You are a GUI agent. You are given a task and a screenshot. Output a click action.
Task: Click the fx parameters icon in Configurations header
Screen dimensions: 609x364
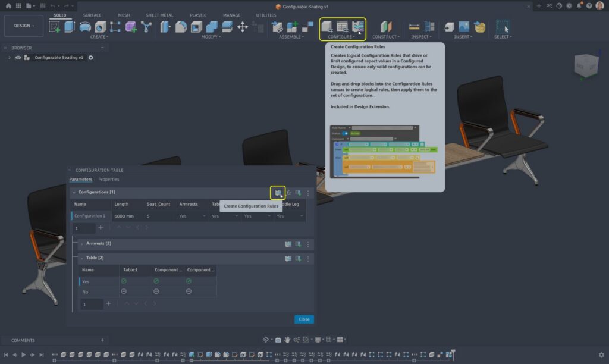click(288, 193)
